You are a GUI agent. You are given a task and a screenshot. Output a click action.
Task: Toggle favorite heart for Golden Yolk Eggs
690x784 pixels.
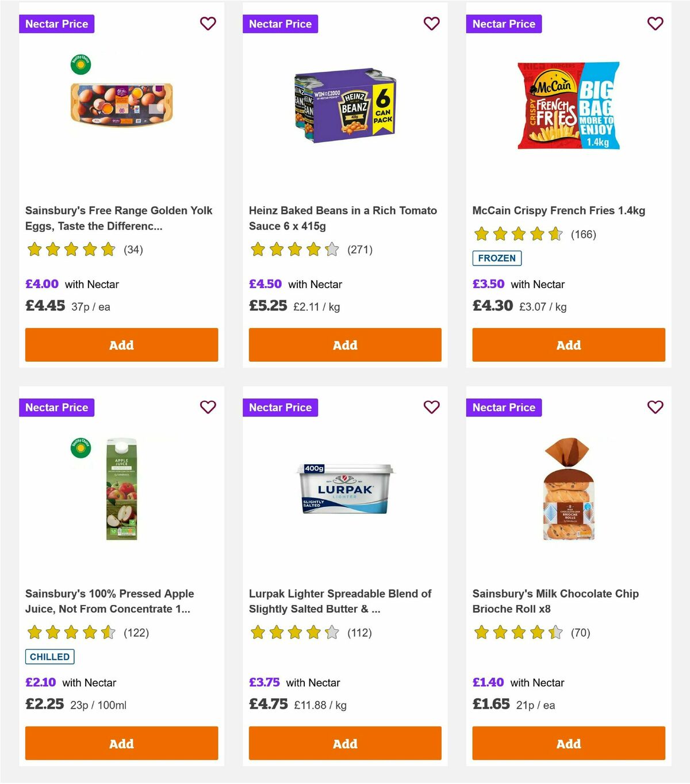pyautogui.click(x=208, y=24)
